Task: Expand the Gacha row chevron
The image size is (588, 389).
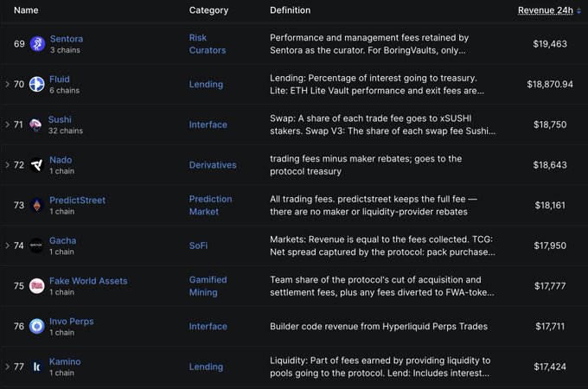Action: click(7, 246)
